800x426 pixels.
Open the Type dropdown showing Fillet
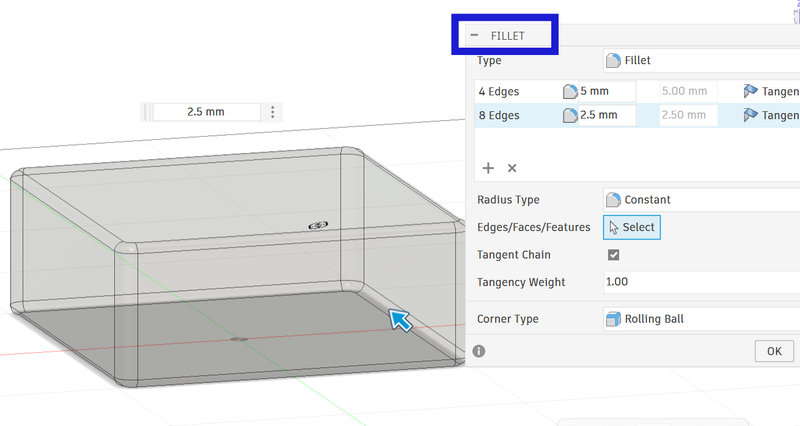(x=701, y=60)
